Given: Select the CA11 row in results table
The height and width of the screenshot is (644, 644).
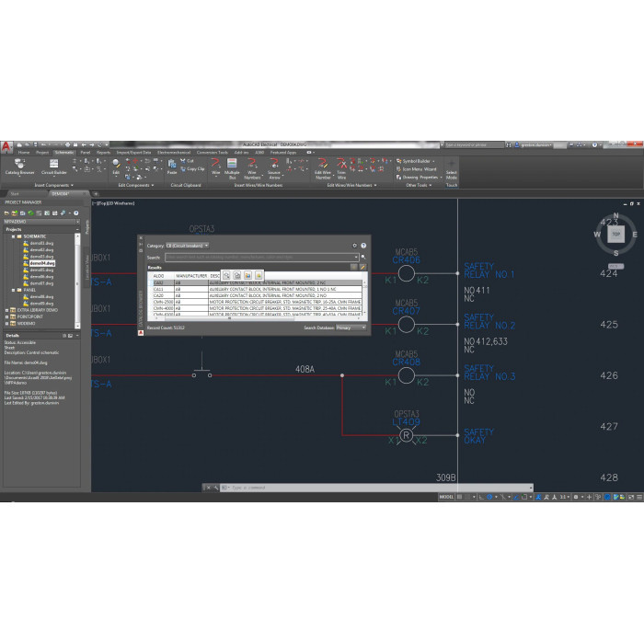Looking at the screenshot, I should point(257,289).
